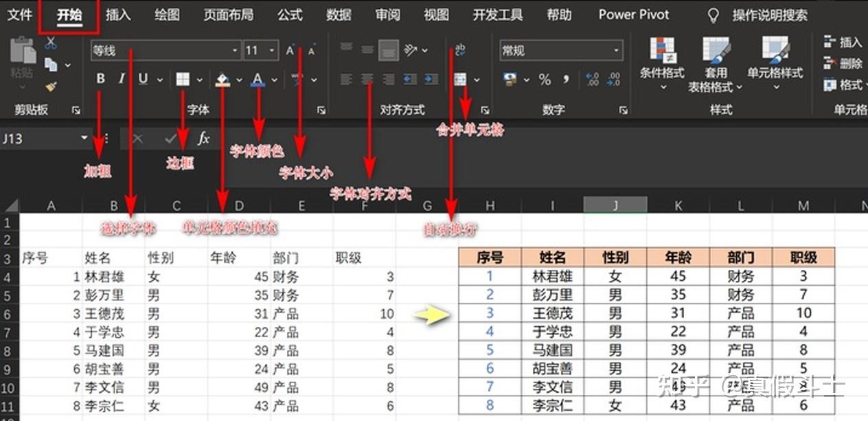The height and width of the screenshot is (421, 868).
Task: Open Number group dialog launcher
Action: [623, 110]
